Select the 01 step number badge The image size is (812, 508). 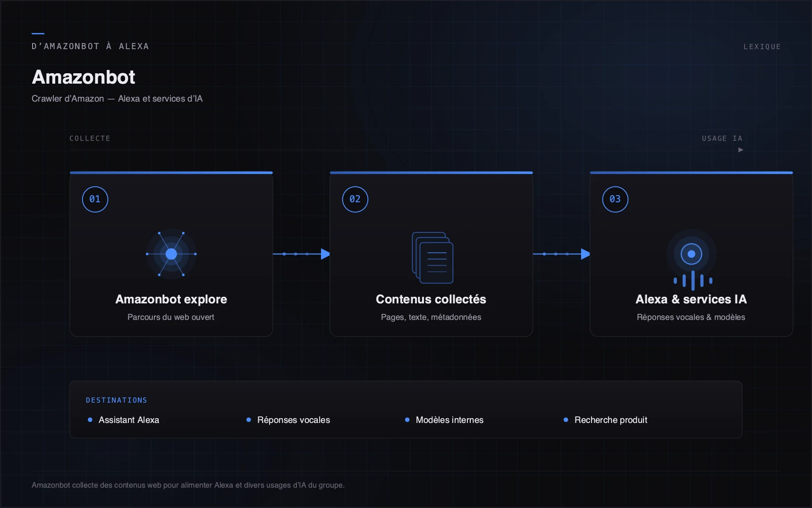95,199
